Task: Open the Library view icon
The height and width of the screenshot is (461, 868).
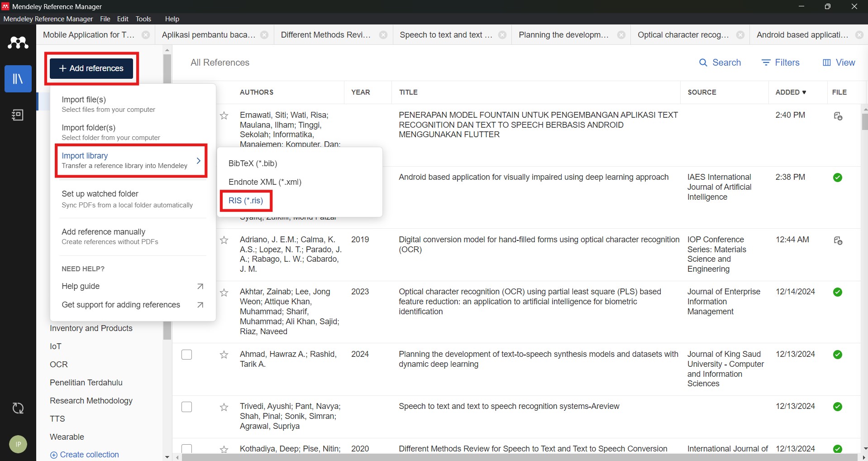Action: pyautogui.click(x=18, y=79)
